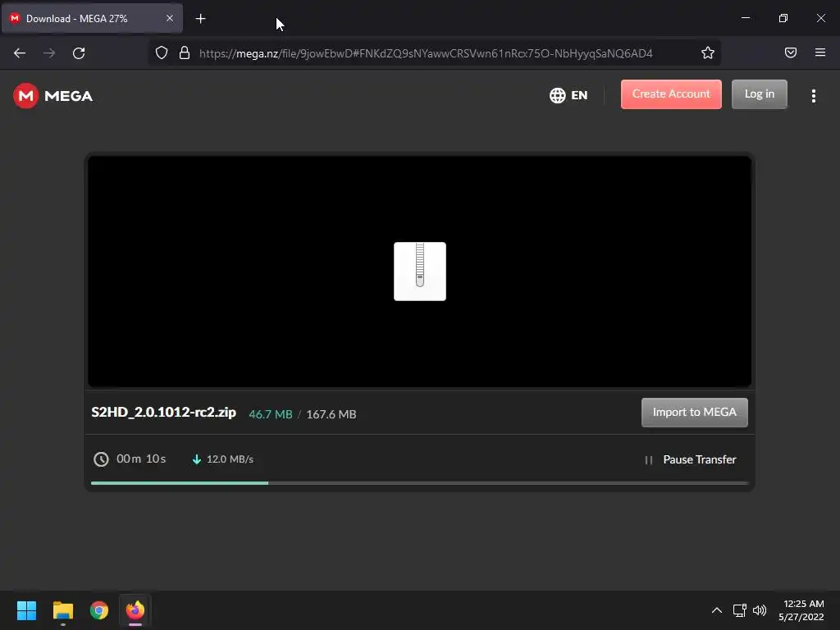Viewport: 840px width, 630px height.
Task: Open the language selector globe EN
Action: [x=568, y=95]
